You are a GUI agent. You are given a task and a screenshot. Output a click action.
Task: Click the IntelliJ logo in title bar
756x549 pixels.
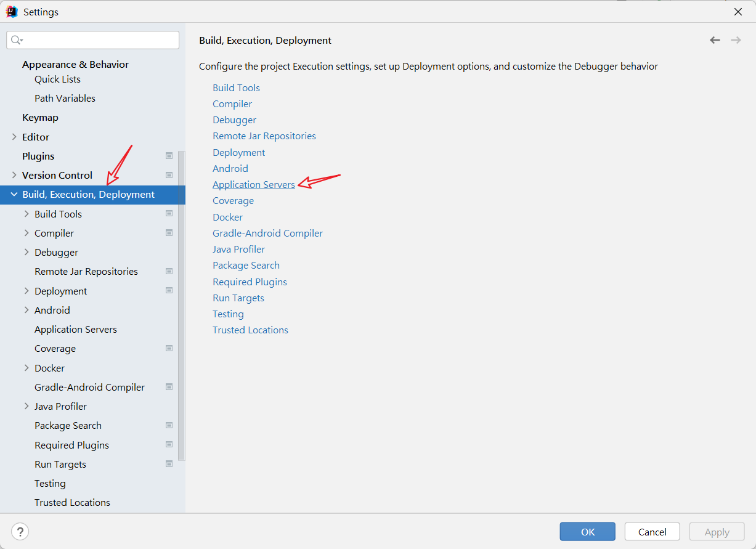(12, 12)
